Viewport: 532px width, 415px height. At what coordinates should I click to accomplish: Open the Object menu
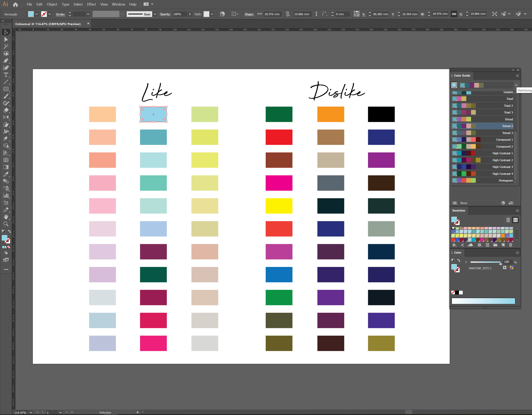[x=52, y=4]
